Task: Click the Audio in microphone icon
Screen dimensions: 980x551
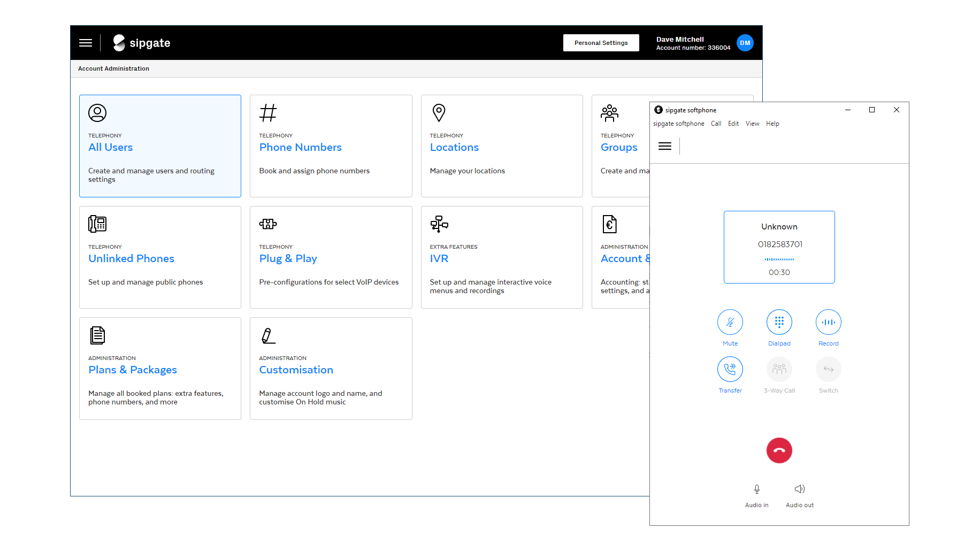Action: pos(756,488)
